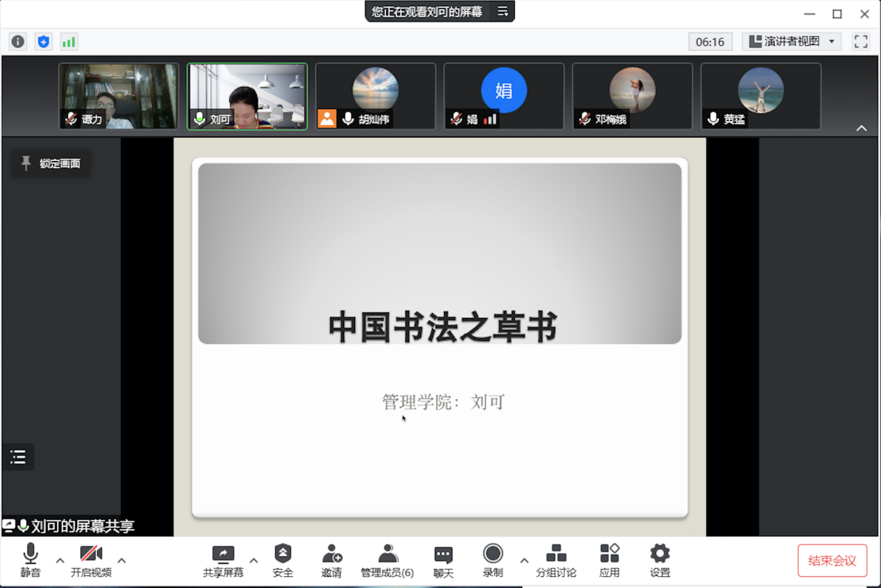Viewport: 881px width, 588px height.
Task: Expand the audio options arrow beside 静音
Action: coord(60,560)
